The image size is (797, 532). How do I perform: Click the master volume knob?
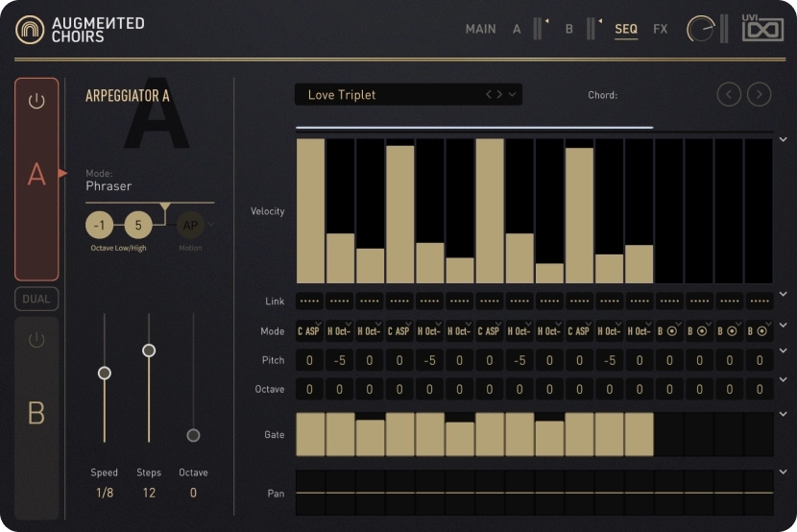pyautogui.click(x=700, y=29)
